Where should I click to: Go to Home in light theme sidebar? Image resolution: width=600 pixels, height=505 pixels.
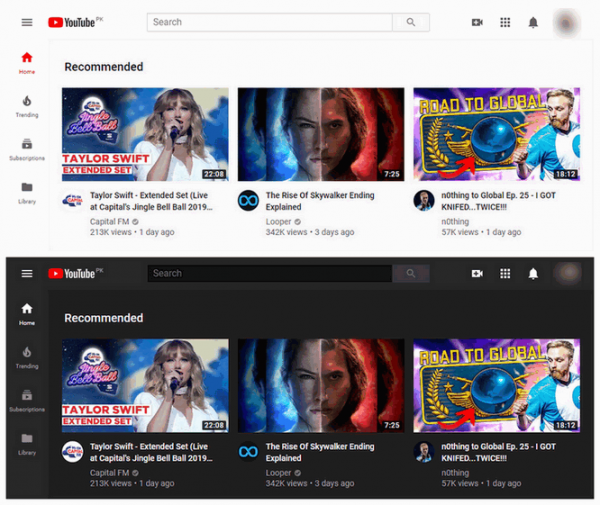point(27,63)
